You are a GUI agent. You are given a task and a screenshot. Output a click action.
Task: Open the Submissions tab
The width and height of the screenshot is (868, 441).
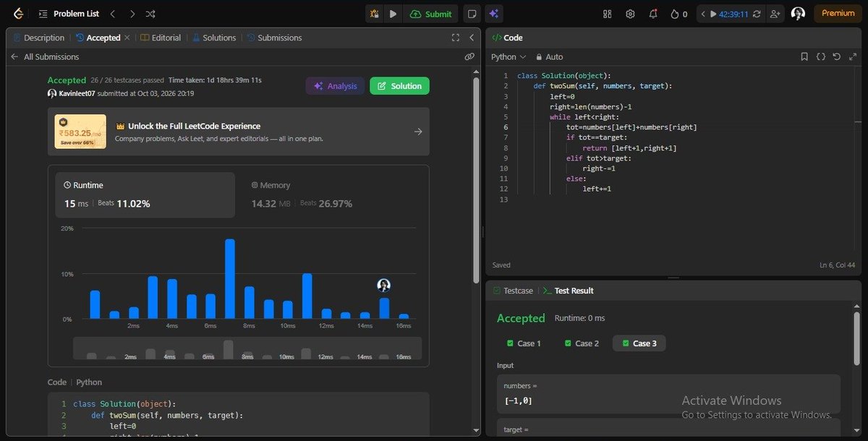pos(274,38)
